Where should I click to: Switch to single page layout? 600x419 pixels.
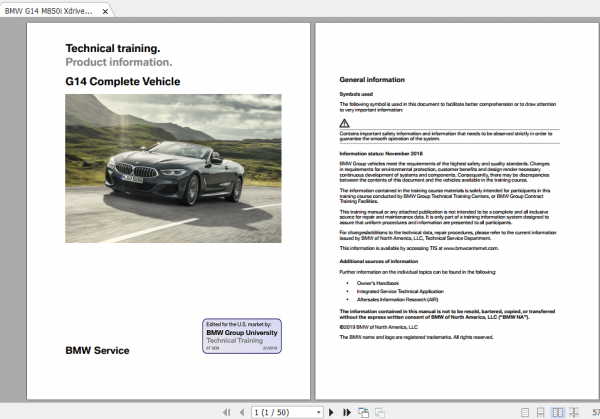point(525,412)
